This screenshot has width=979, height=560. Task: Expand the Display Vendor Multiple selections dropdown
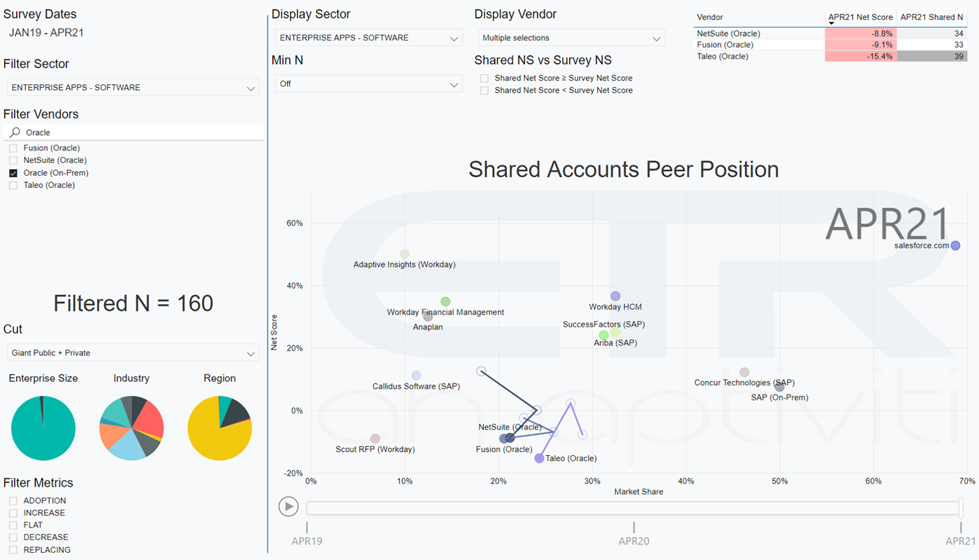pyautogui.click(x=571, y=38)
